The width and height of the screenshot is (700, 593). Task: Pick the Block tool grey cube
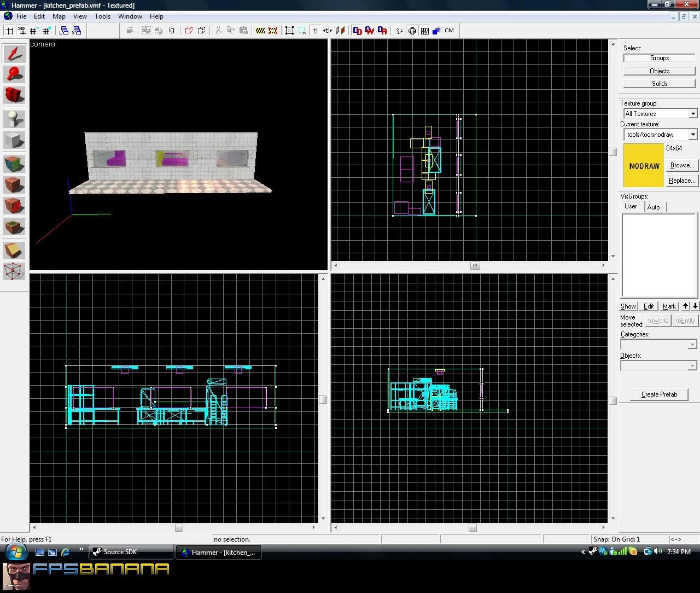pos(14,140)
